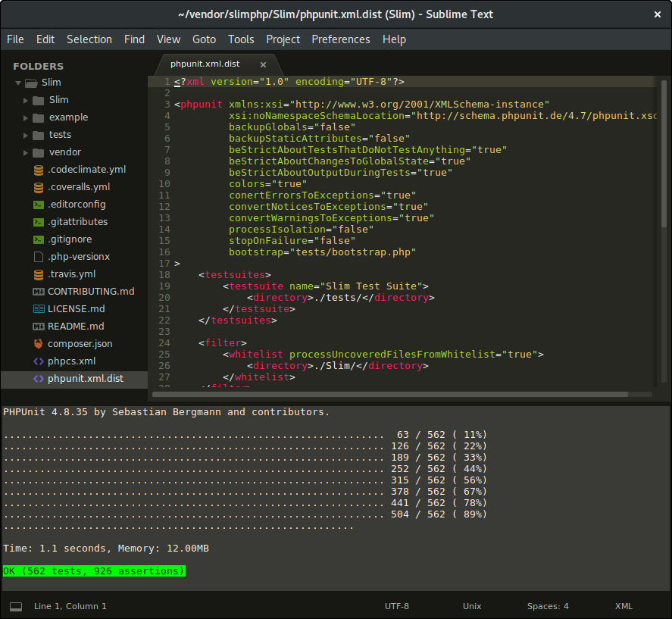The image size is (672, 619).
Task: Click the .gitignore file icon
Action: pos(39,239)
